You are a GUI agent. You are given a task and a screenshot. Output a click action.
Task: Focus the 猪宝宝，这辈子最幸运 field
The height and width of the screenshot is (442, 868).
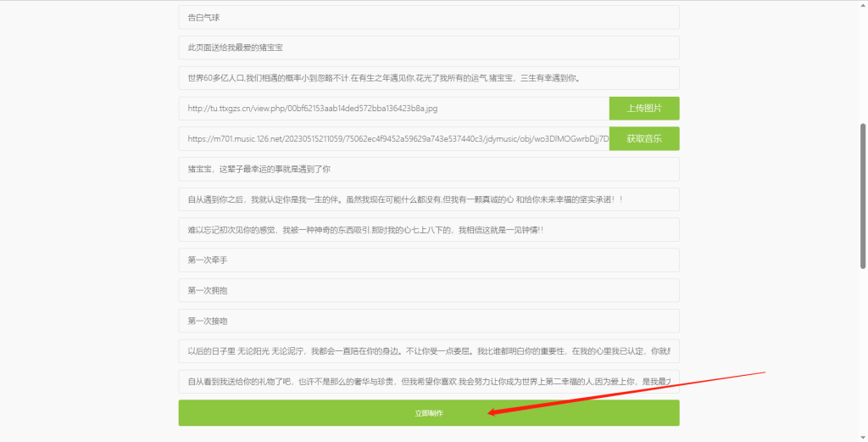click(428, 170)
